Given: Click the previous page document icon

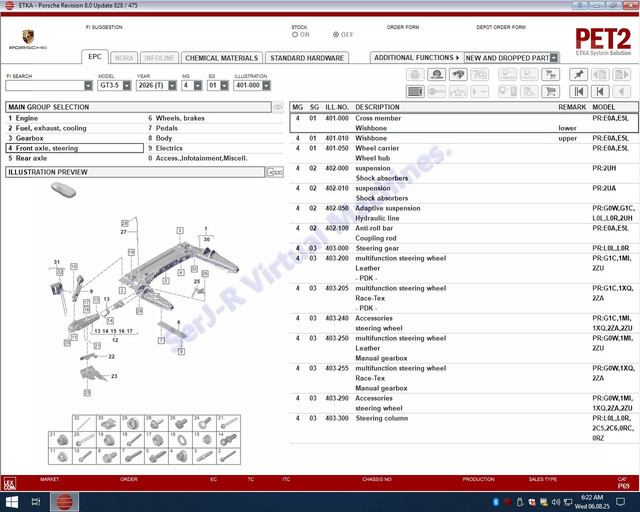Looking at the screenshot, I should click(600, 75).
